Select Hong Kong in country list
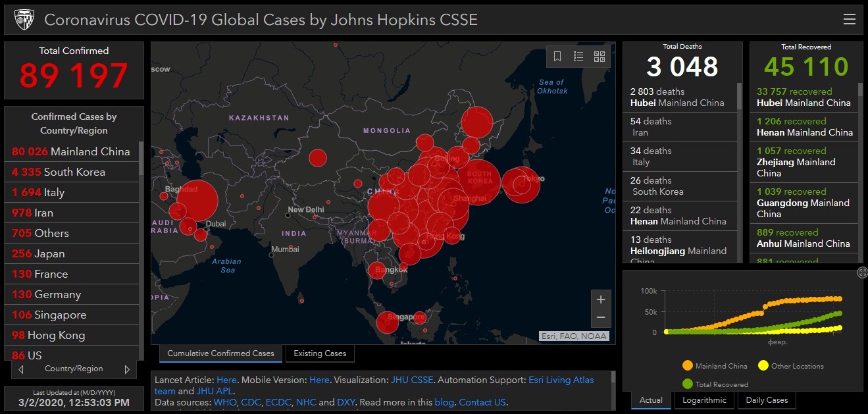This screenshot has height=414, width=868. tap(71, 335)
